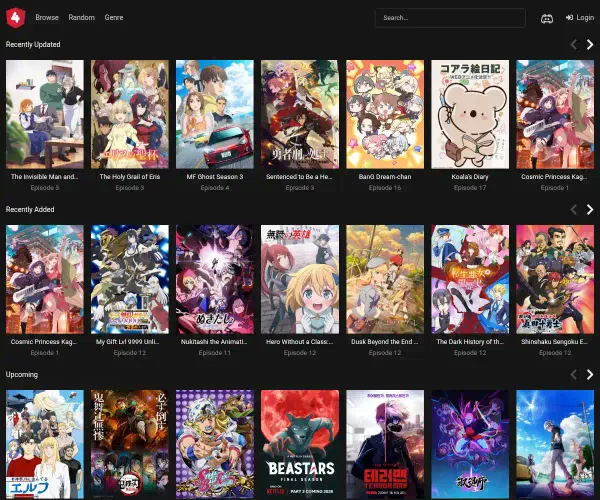The width and height of the screenshot is (600, 500).
Task: Click Dusk Beyond the End .. title
Action: click(385, 342)
